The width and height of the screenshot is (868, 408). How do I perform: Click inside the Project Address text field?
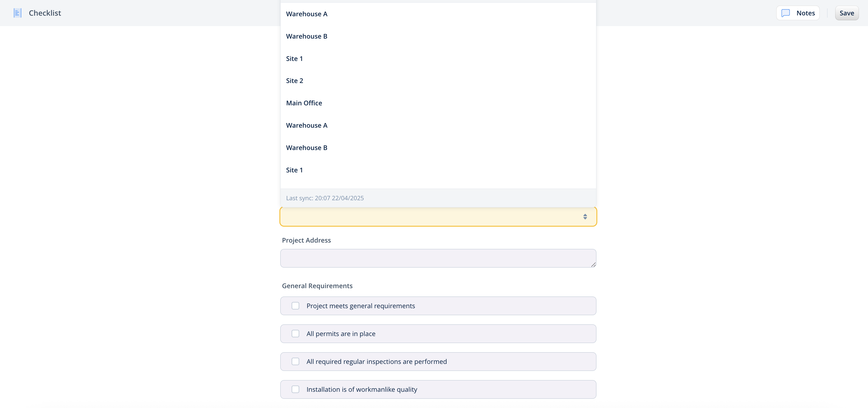[437, 258]
